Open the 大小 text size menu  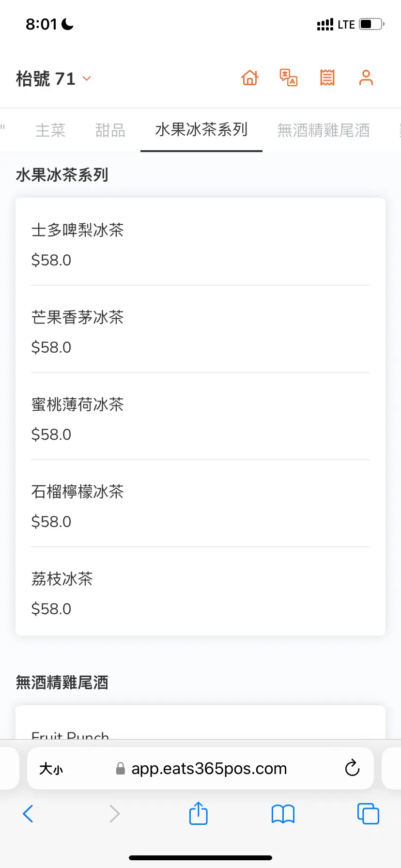(x=51, y=769)
